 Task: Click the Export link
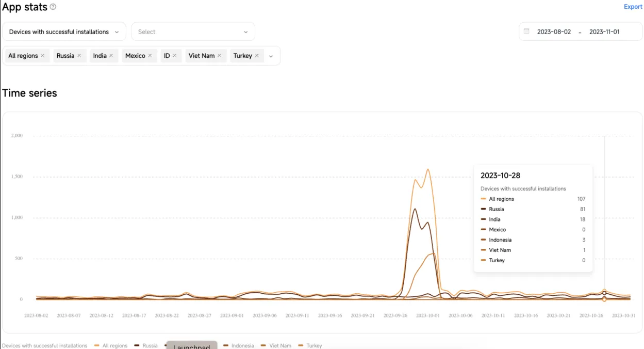[x=633, y=7]
